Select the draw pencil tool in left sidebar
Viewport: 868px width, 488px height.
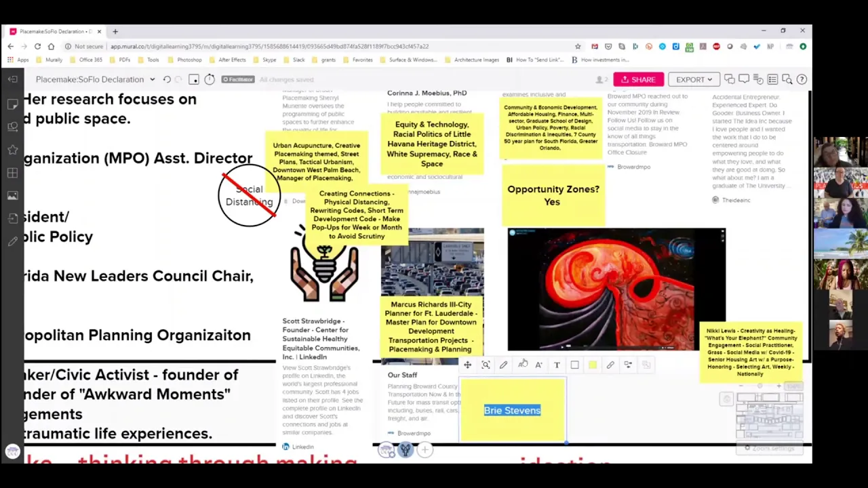point(12,241)
